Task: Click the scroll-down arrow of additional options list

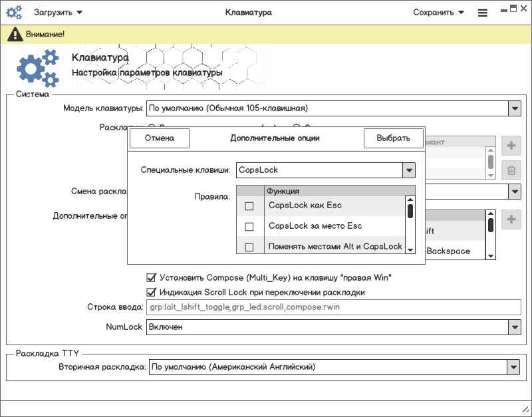Action: click(490, 256)
